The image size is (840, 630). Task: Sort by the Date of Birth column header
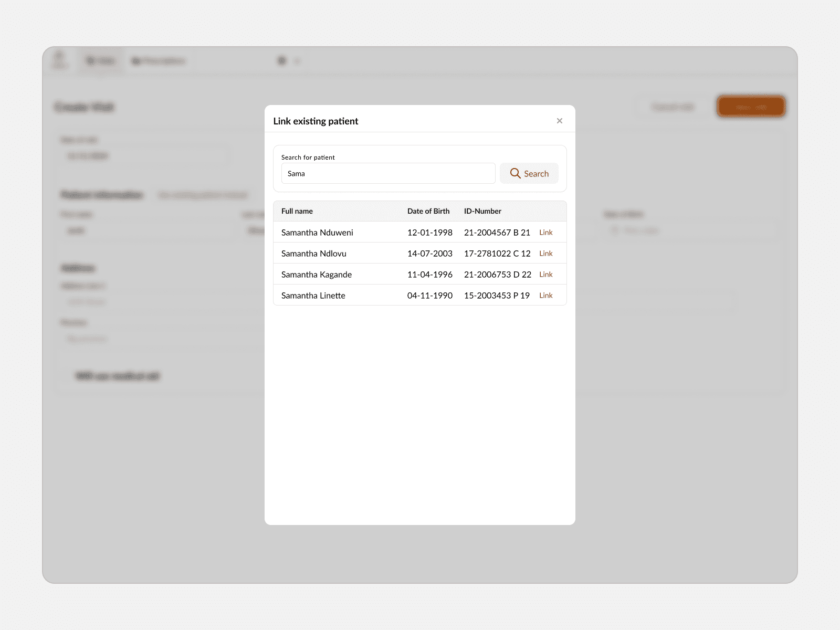pyautogui.click(x=428, y=211)
